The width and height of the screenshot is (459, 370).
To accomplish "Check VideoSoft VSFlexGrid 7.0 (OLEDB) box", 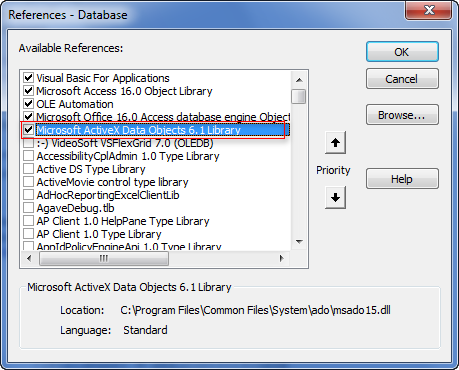I will (x=28, y=143).
